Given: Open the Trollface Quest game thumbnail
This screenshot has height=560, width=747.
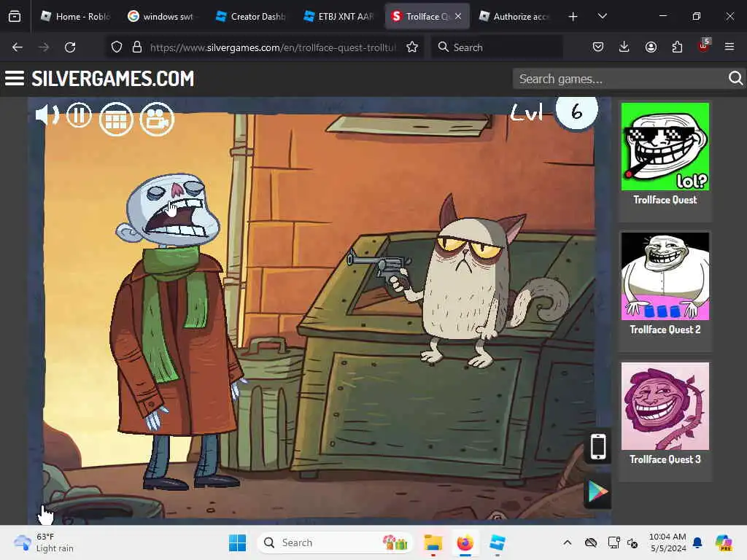Looking at the screenshot, I should [x=665, y=147].
